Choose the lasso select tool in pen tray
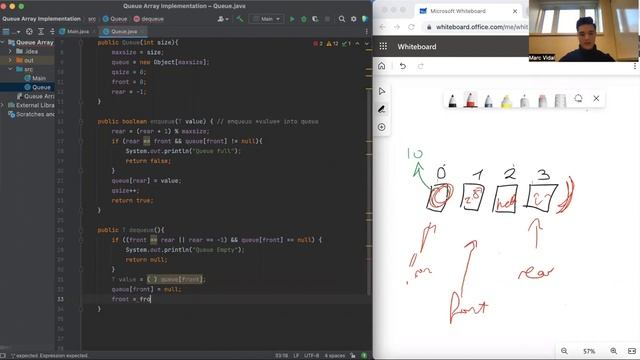The image size is (640, 360). (578, 98)
